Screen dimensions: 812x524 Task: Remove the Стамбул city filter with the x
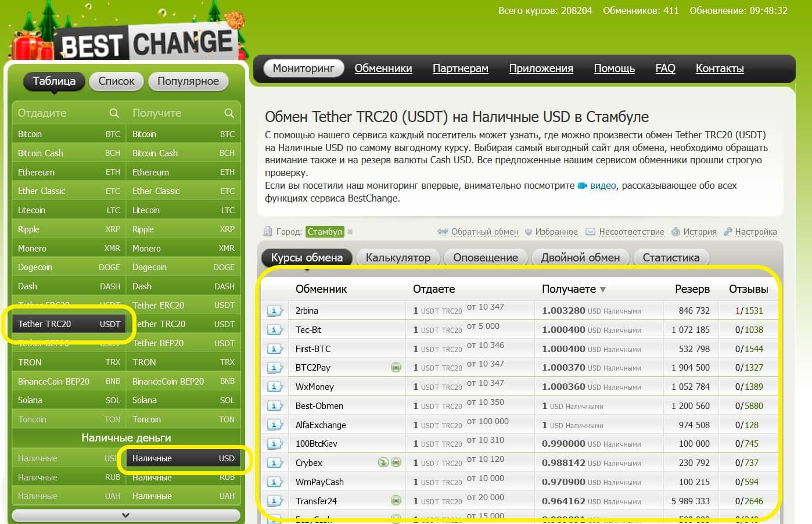coord(350,232)
